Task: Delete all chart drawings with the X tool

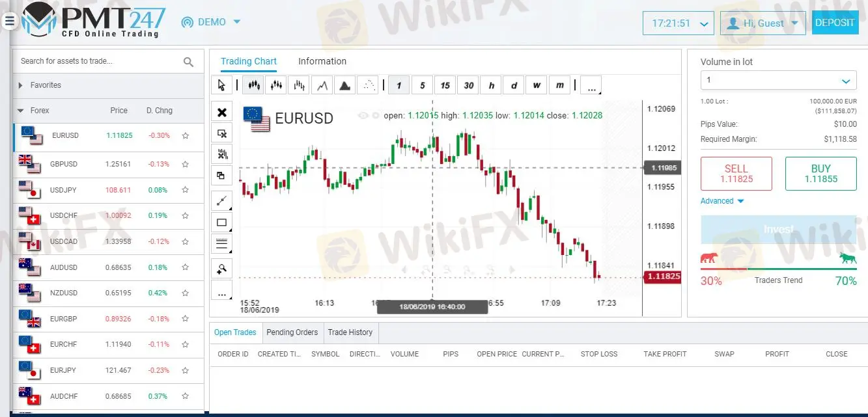Action: (x=221, y=111)
